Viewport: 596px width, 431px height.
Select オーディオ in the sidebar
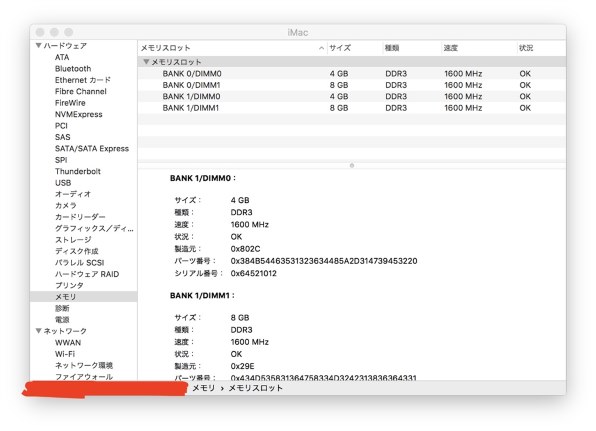tap(73, 194)
